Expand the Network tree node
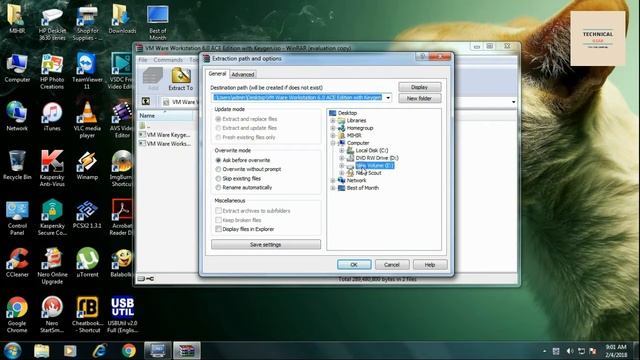 333,180
